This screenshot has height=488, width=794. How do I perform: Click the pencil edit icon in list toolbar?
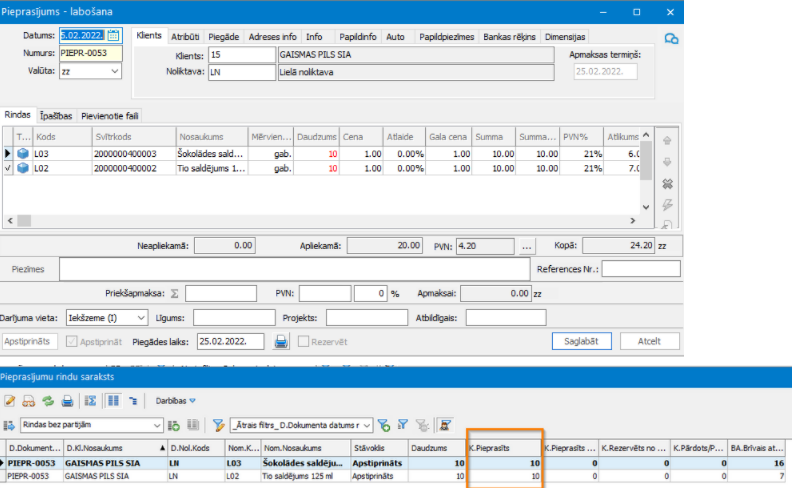coord(10,401)
